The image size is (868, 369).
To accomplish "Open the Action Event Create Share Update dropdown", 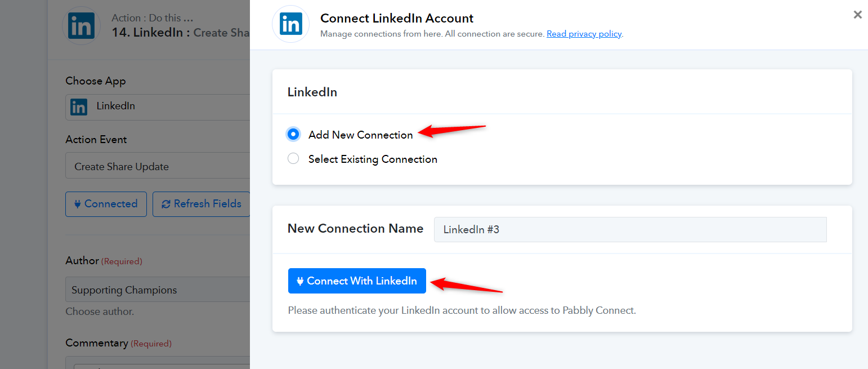I will [x=158, y=167].
